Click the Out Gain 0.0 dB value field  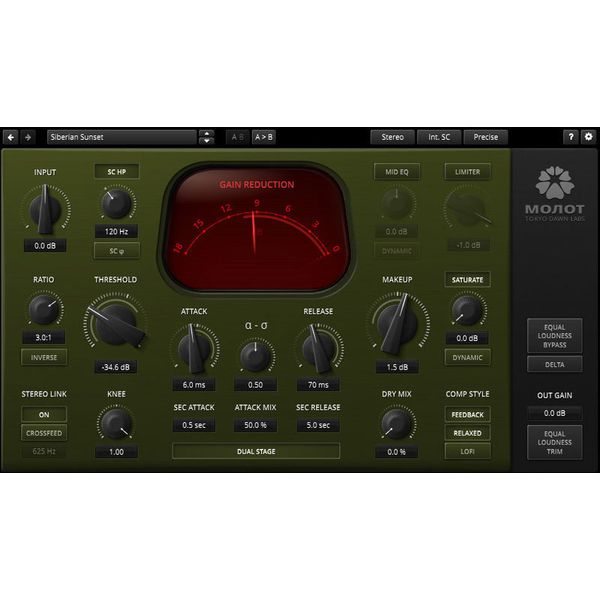point(554,413)
